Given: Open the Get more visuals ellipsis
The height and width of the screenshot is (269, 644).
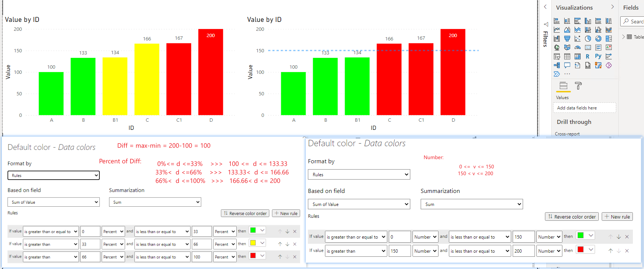Looking at the screenshot, I should tap(567, 74).
